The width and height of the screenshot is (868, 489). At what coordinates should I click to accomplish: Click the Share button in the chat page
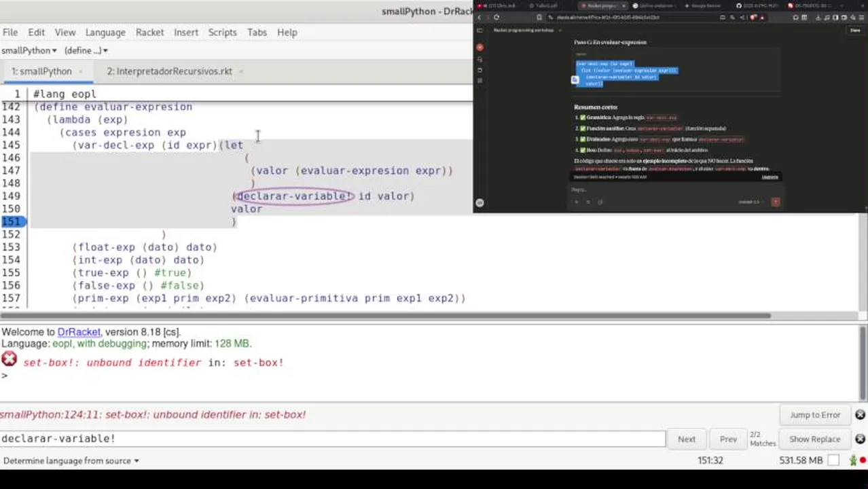point(855,31)
